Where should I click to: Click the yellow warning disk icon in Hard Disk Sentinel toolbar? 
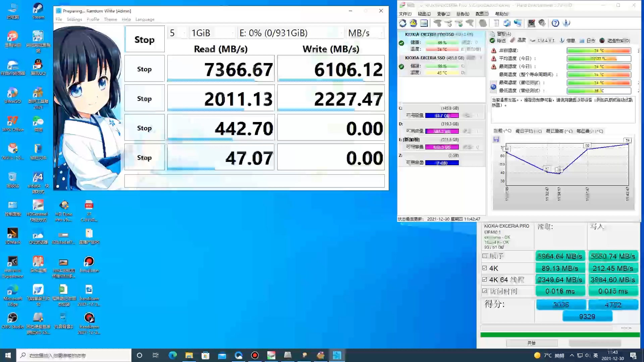pyautogui.click(x=413, y=23)
